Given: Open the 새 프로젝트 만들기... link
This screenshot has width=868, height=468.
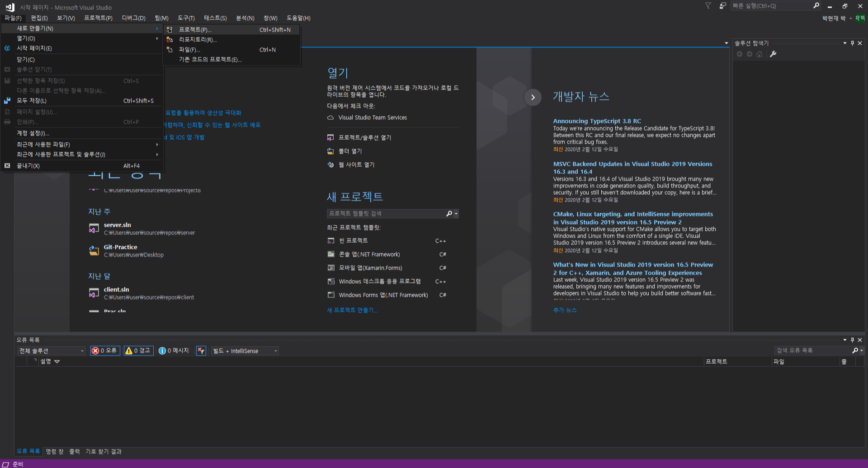Looking at the screenshot, I should (352, 310).
